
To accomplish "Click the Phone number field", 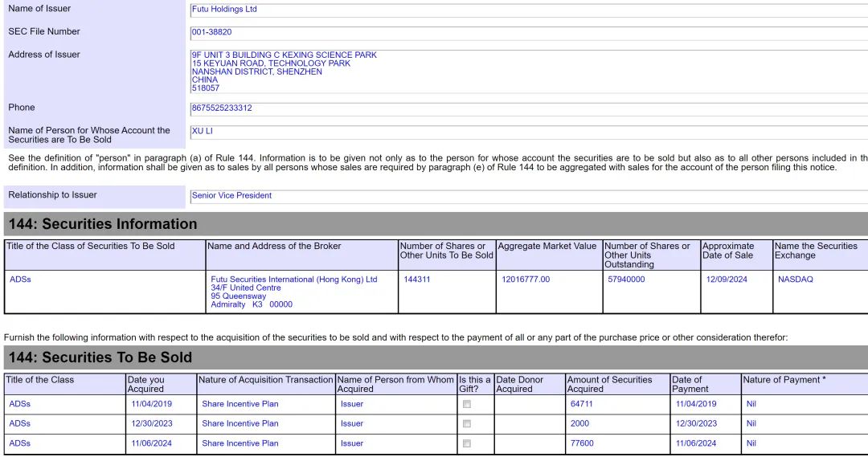I will [x=529, y=108].
